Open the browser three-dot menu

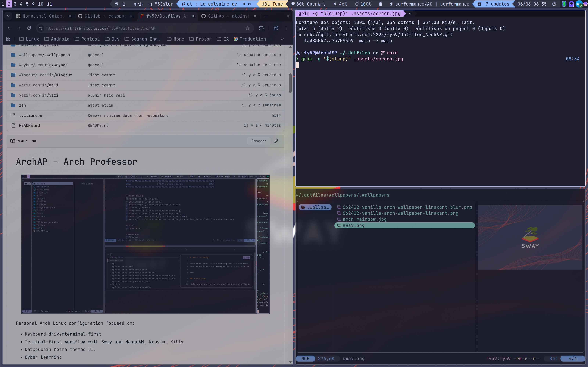coord(286,28)
